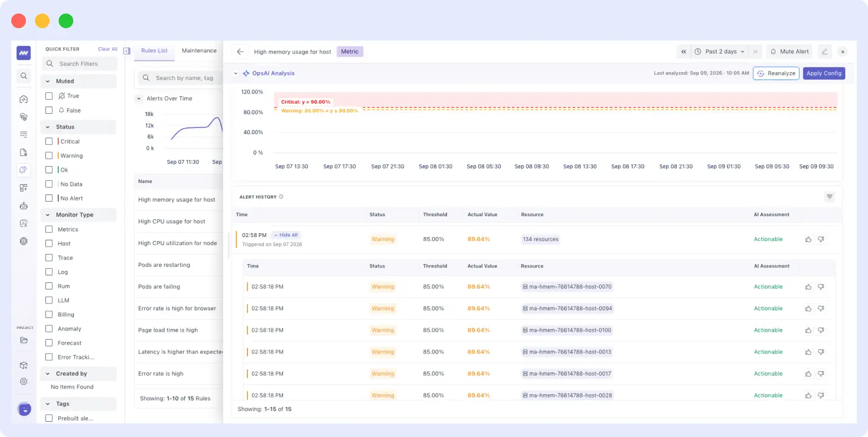Click the Search Filters input field
Image resolution: width=868 pixels, height=437 pixels.
[x=81, y=64]
